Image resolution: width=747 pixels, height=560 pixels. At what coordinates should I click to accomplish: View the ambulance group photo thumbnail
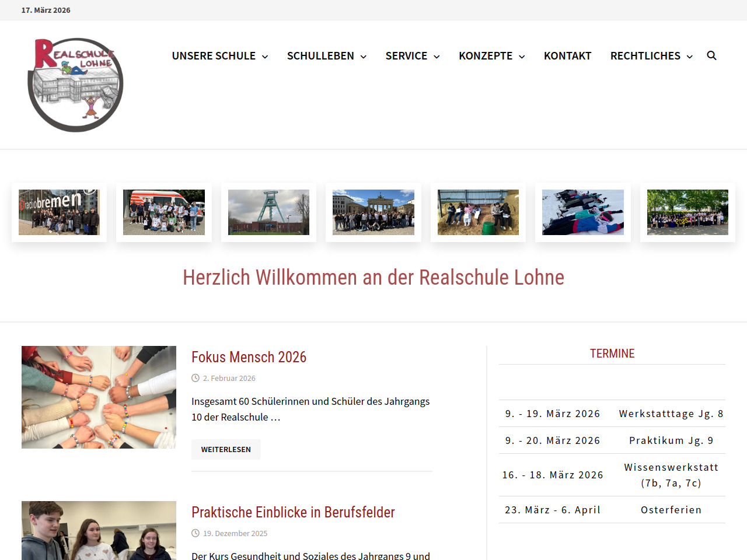(x=164, y=212)
